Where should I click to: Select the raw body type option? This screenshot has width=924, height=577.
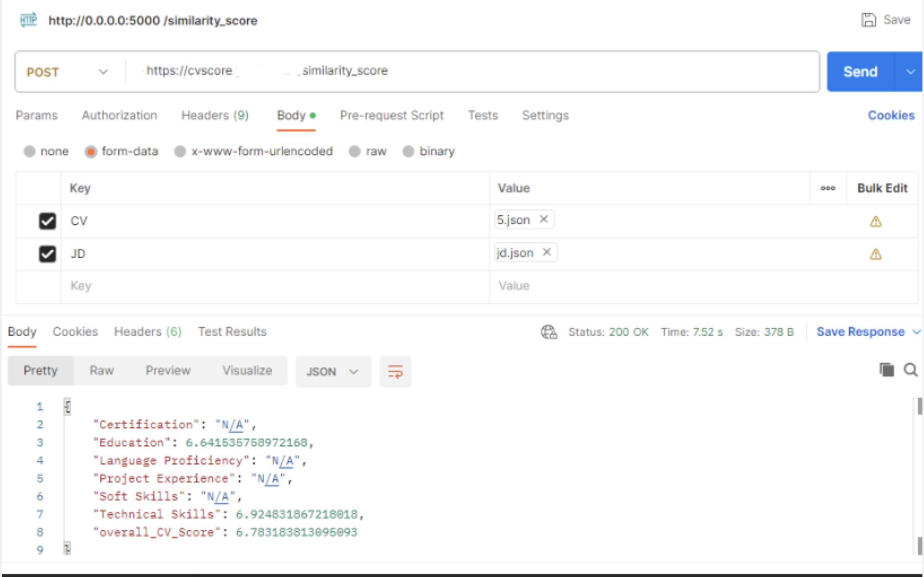click(x=354, y=151)
